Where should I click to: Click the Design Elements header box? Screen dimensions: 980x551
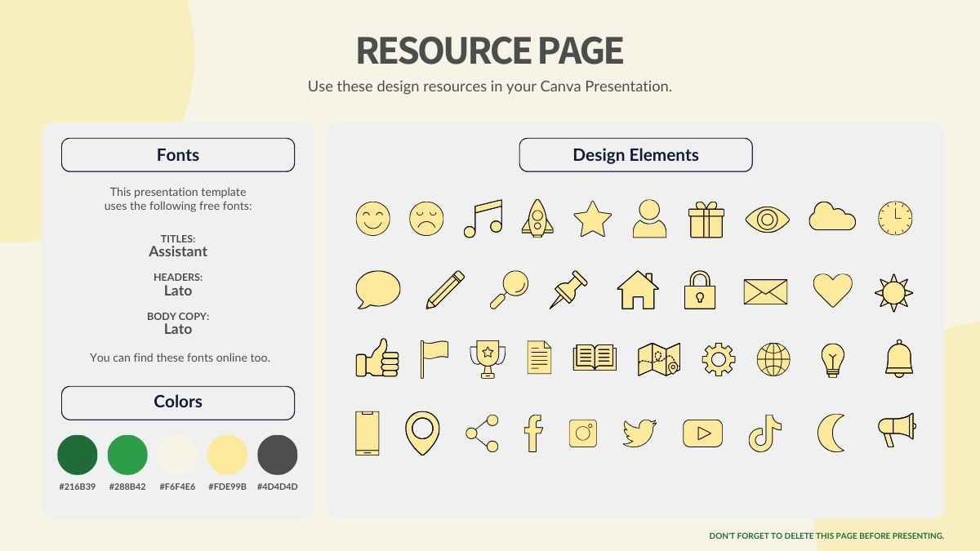pos(635,155)
